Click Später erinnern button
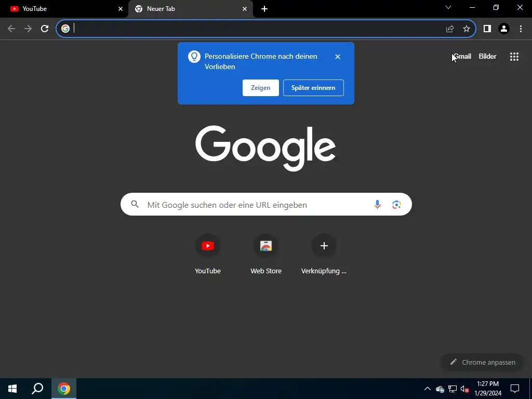Image resolution: width=532 pixels, height=399 pixels. pyautogui.click(x=313, y=88)
